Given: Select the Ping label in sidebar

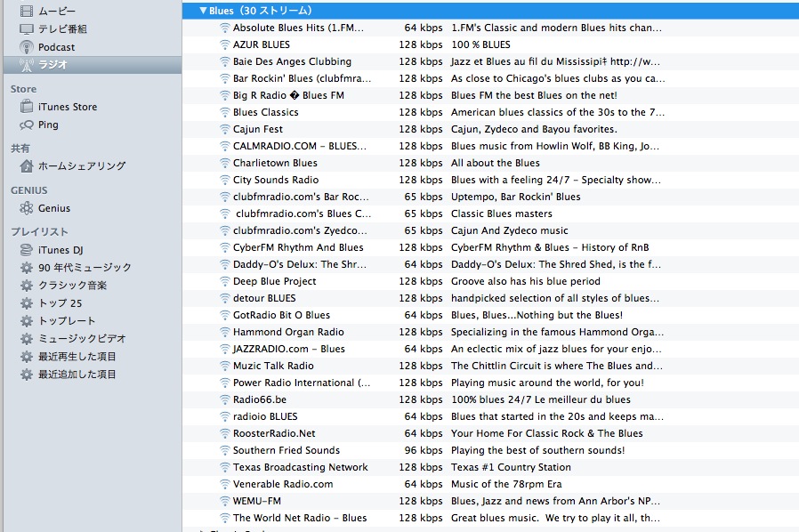Looking at the screenshot, I should pos(48,125).
